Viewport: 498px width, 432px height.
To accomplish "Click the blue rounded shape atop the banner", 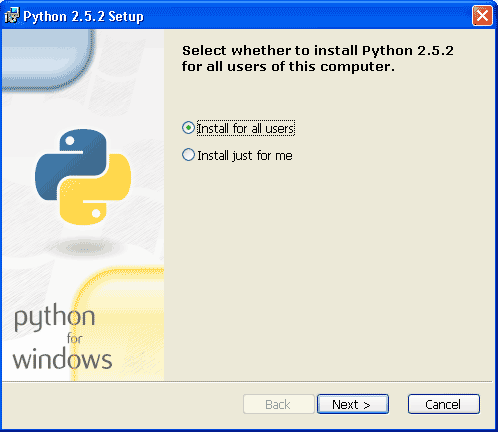I will pos(48,59).
